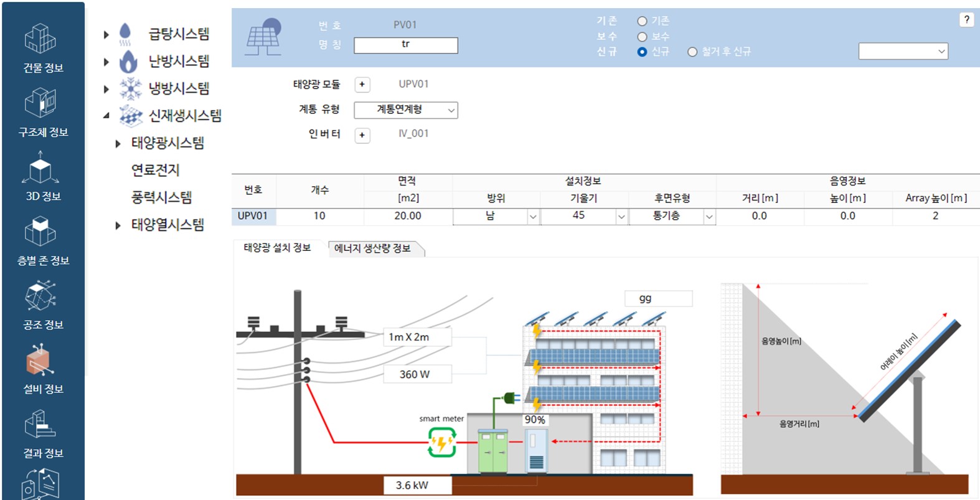This screenshot has width=980, height=500.
Task: Select the 신규 radio option
Action: 642,52
